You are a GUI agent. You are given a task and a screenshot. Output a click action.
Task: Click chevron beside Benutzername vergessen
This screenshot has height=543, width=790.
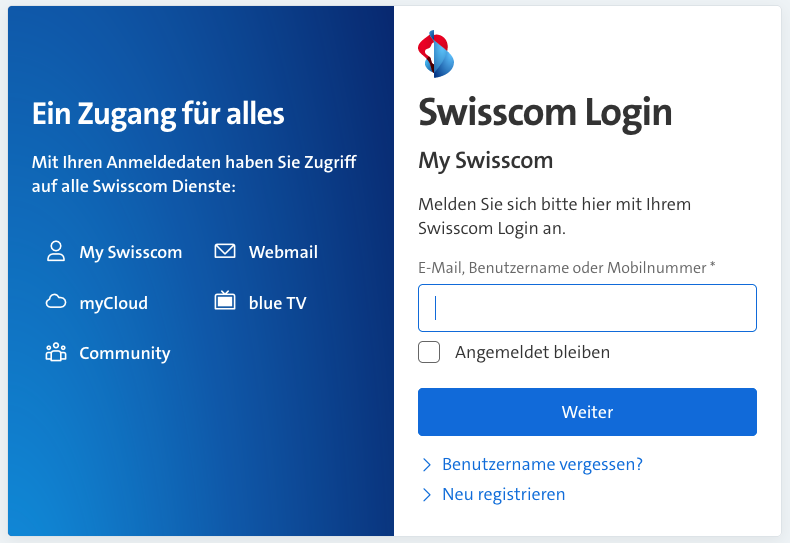pyautogui.click(x=427, y=465)
